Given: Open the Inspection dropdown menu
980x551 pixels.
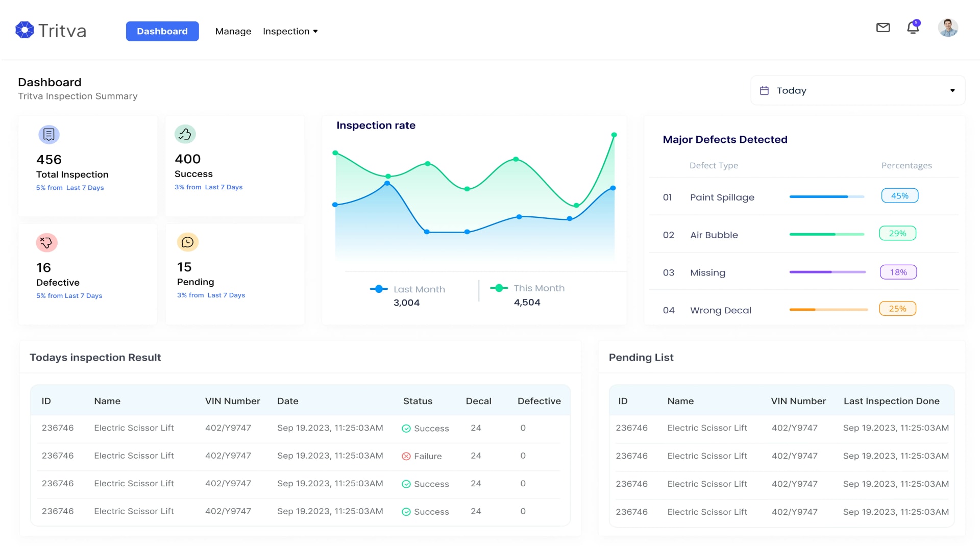Looking at the screenshot, I should pos(290,31).
